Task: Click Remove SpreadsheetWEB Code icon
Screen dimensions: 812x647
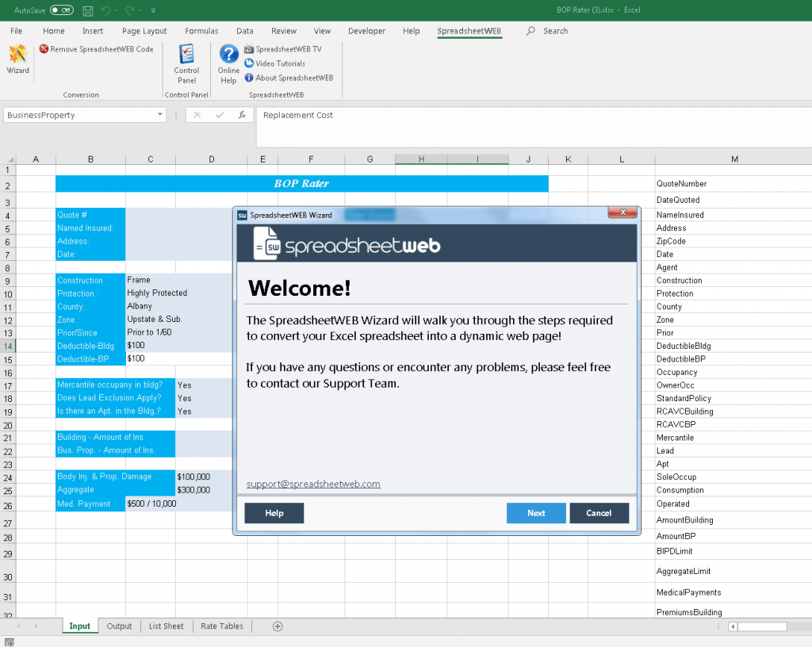Action: point(44,49)
